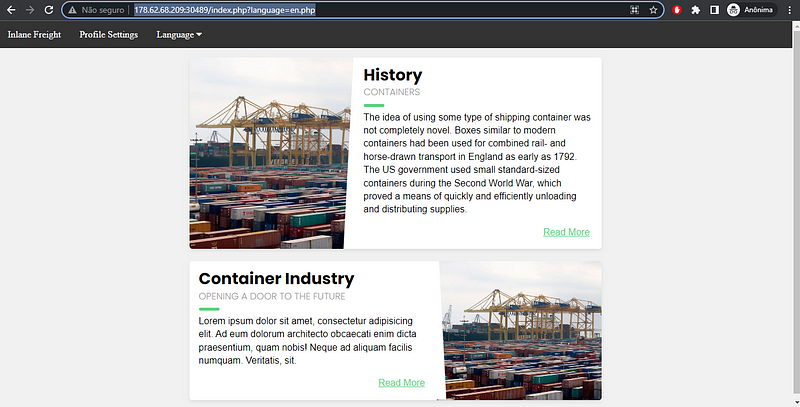
Task: Open the Anônima incognito profile button
Action: click(x=751, y=10)
